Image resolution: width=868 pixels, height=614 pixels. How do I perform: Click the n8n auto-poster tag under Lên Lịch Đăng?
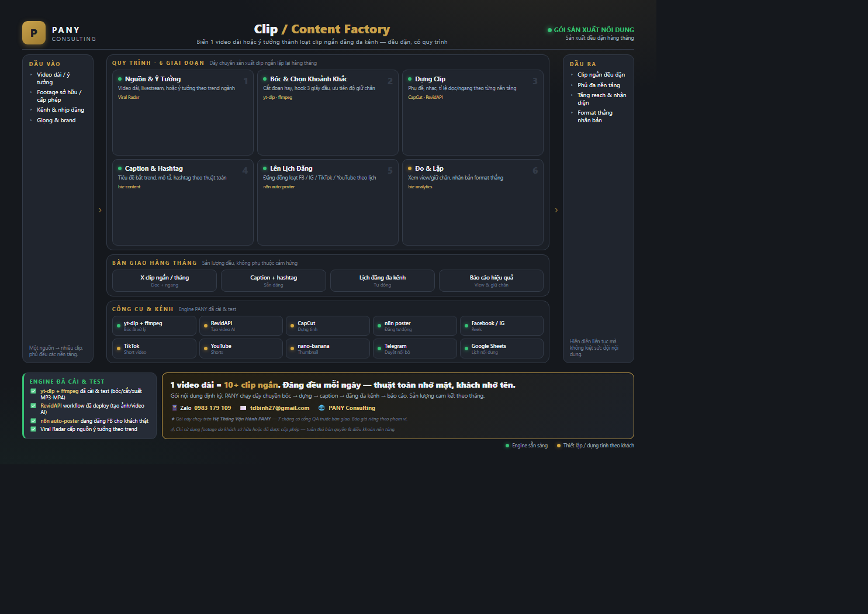pyautogui.click(x=279, y=187)
